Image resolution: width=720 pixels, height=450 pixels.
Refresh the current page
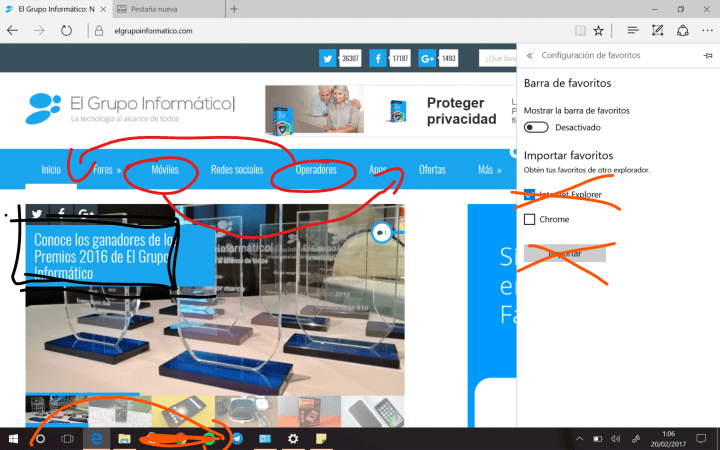click(67, 31)
